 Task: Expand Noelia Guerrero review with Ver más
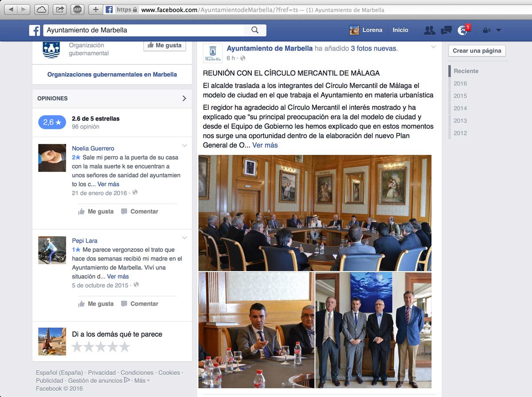(x=108, y=184)
